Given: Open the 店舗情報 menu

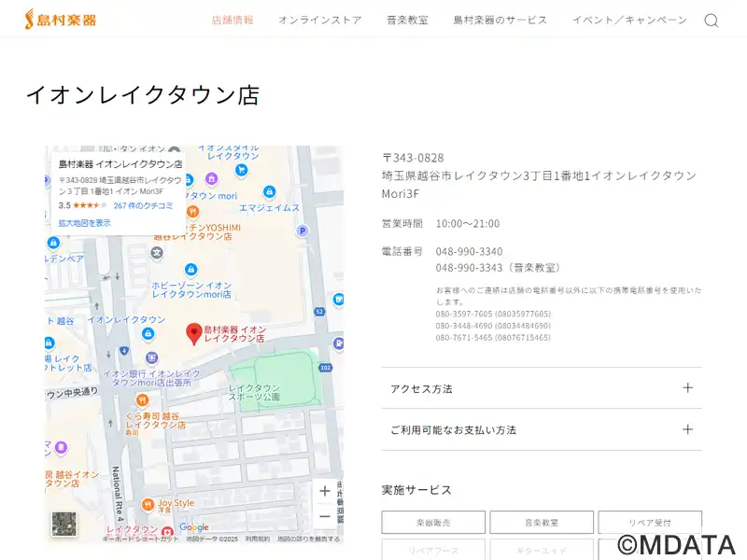Looking at the screenshot, I should 233,20.
